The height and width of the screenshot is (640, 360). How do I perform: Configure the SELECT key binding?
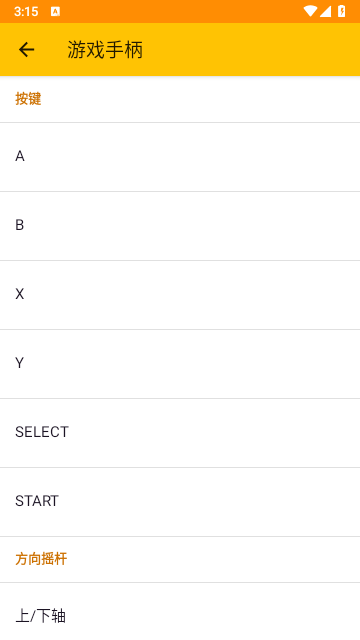(x=180, y=433)
